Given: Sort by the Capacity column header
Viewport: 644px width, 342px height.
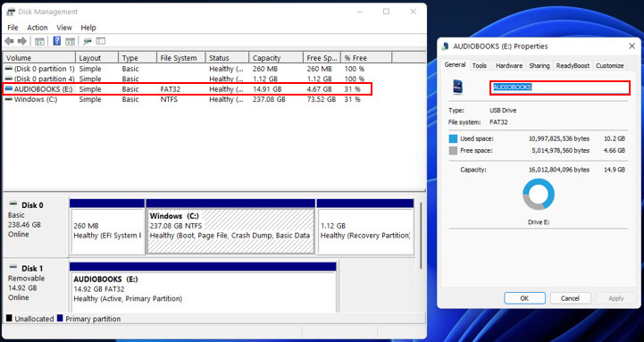Looking at the screenshot, I should [276, 58].
